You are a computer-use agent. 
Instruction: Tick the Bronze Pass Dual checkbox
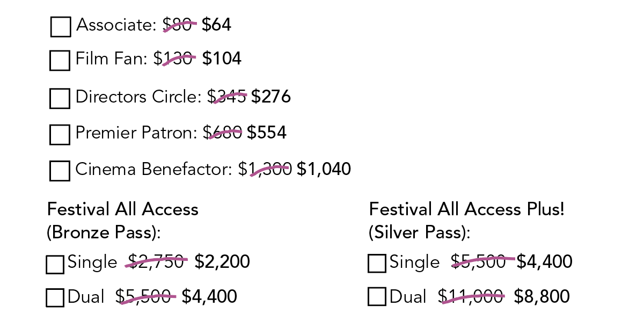[55, 297]
